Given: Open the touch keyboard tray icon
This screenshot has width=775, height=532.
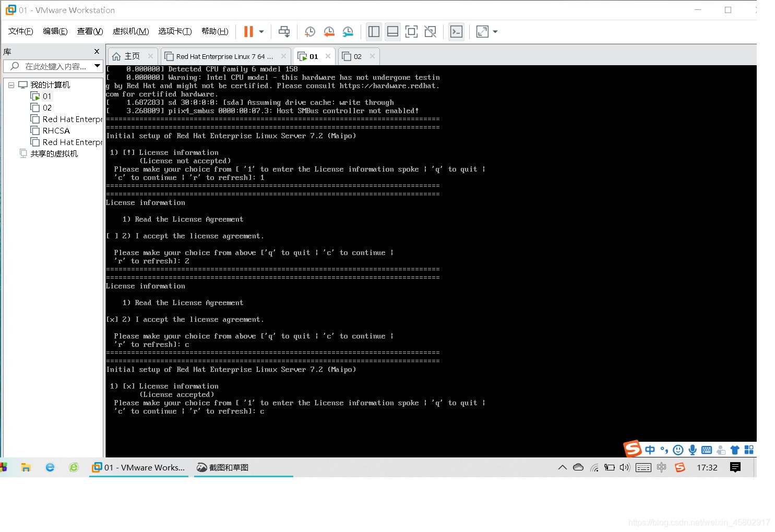Looking at the screenshot, I should [x=643, y=467].
